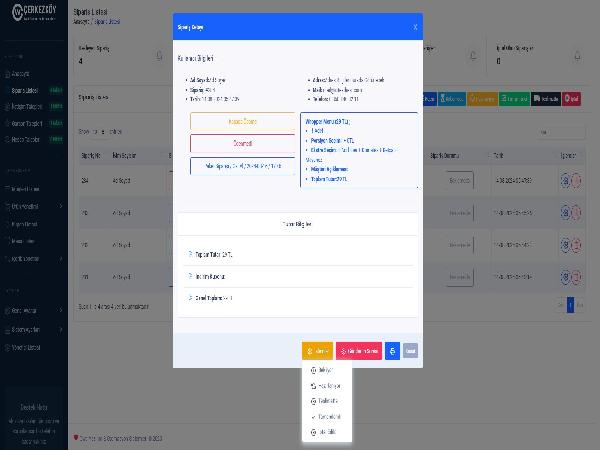
Task: Click the blue print icon button in modal footer
Action: pos(392,351)
